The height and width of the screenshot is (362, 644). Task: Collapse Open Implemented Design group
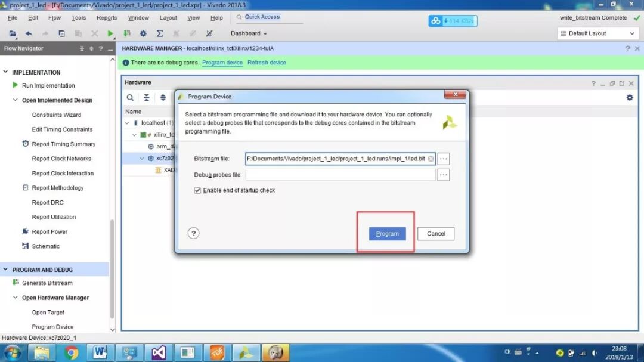[x=15, y=100]
